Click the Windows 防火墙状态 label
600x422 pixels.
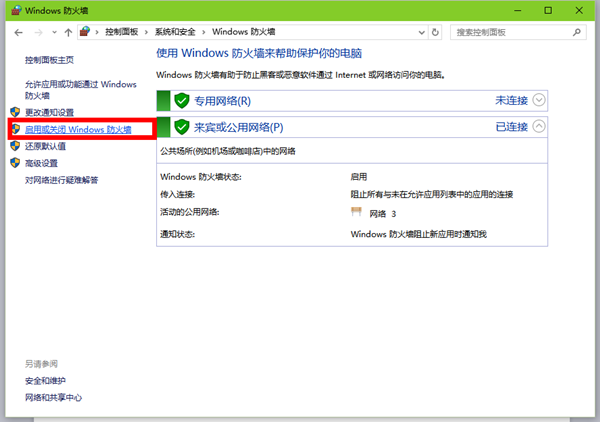201,177
